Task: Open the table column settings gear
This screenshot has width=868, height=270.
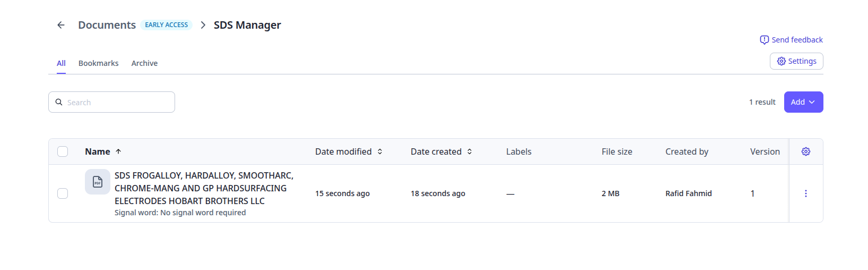Action: (x=805, y=151)
